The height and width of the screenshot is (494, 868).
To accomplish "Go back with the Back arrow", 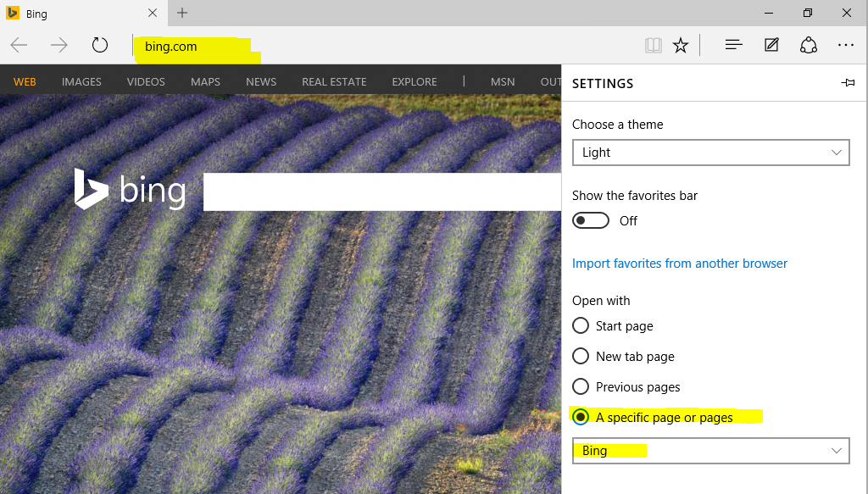I will coord(19,46).
